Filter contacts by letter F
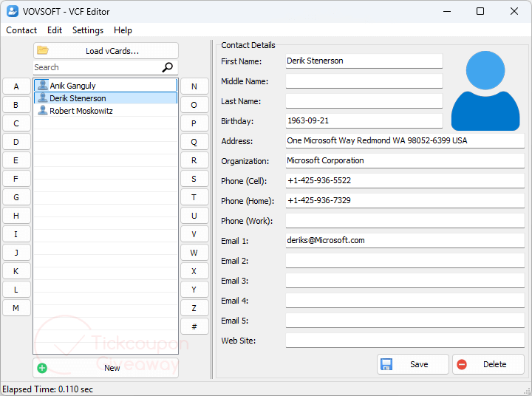Viewport: 532px width, 396px height. (16, 179)
